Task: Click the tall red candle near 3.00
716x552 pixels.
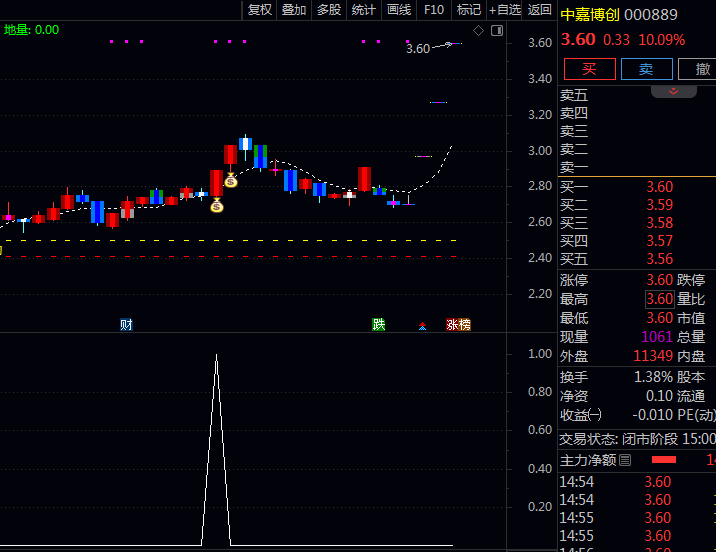Action: [231, 154]
